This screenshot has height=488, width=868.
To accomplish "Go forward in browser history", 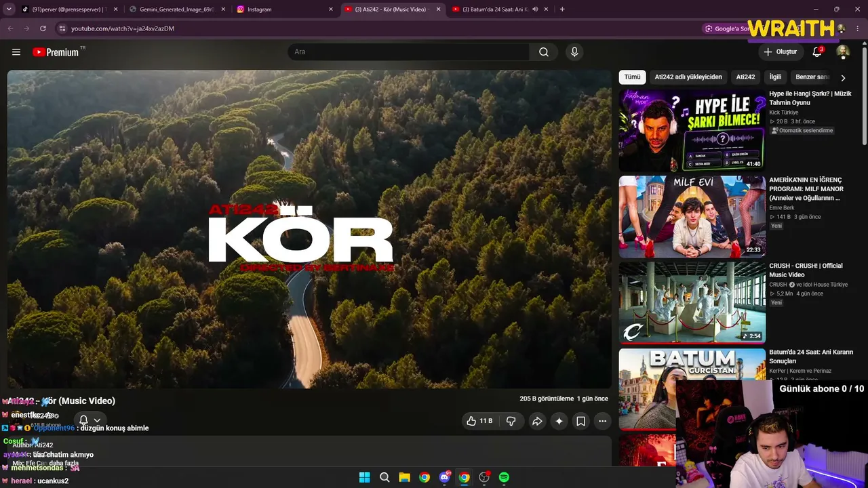I will tap(26, 28).
